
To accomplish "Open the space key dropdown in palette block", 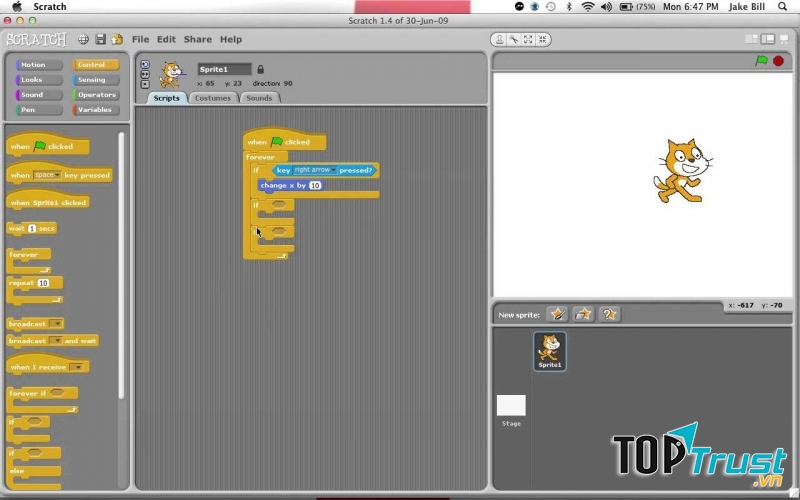I will click(46, 175).
